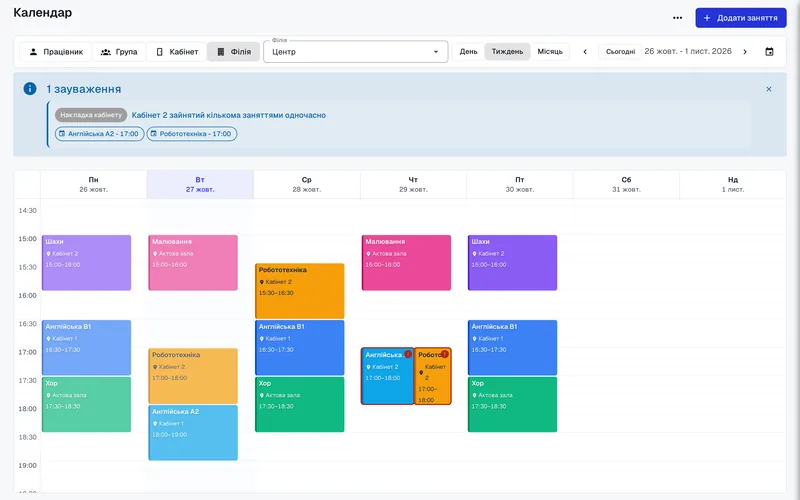Click the info icon beside 1 зауваження
Screen dimensions: 800x500
pos(30,89)
